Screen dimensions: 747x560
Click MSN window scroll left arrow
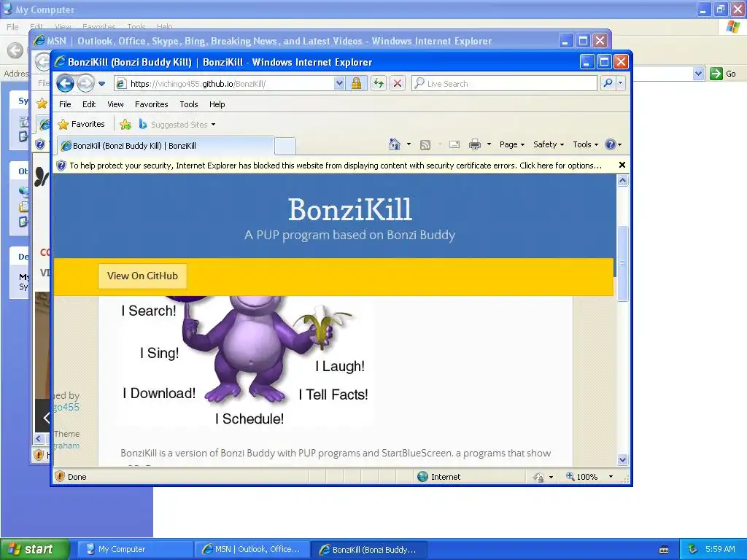click(x=39, y=438)
